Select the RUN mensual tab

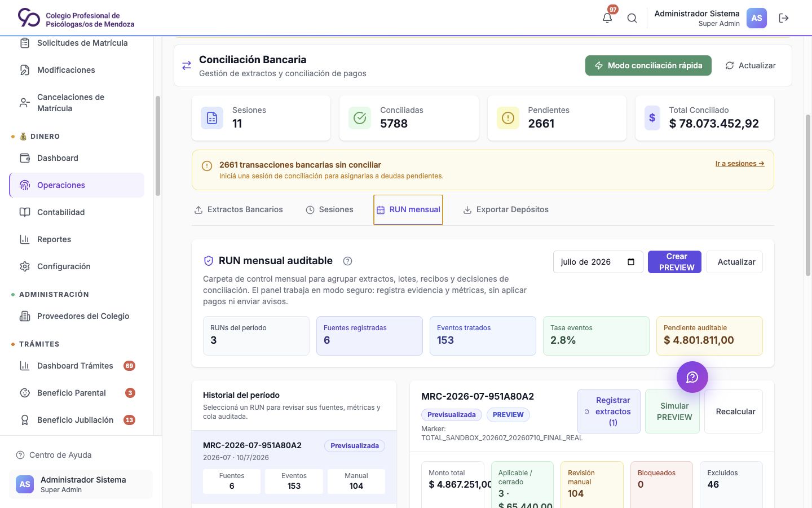tap(408, 209)
